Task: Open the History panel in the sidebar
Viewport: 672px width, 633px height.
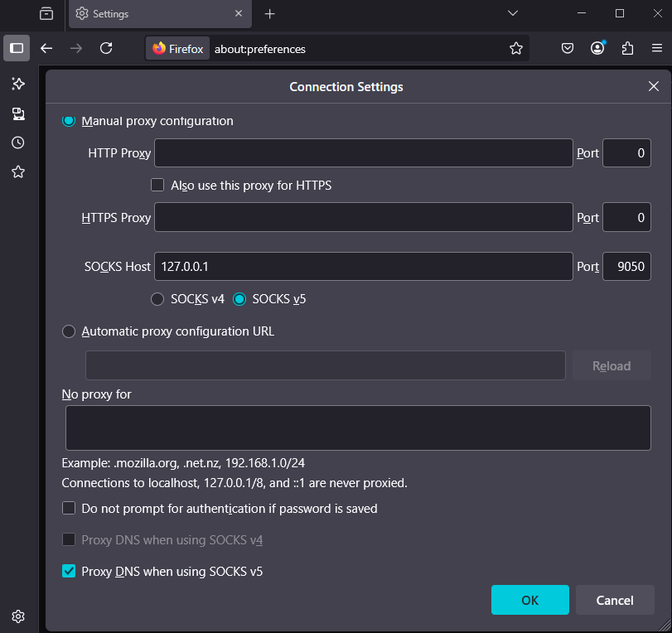Action: click(x=17, y=142)
